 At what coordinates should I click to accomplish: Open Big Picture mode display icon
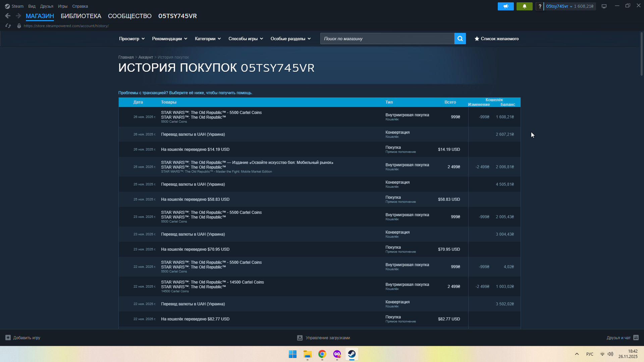(x=604, y=6)
